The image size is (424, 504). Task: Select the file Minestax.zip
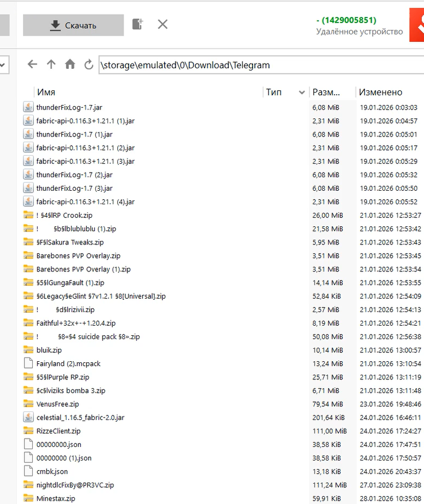pos(56,498)
